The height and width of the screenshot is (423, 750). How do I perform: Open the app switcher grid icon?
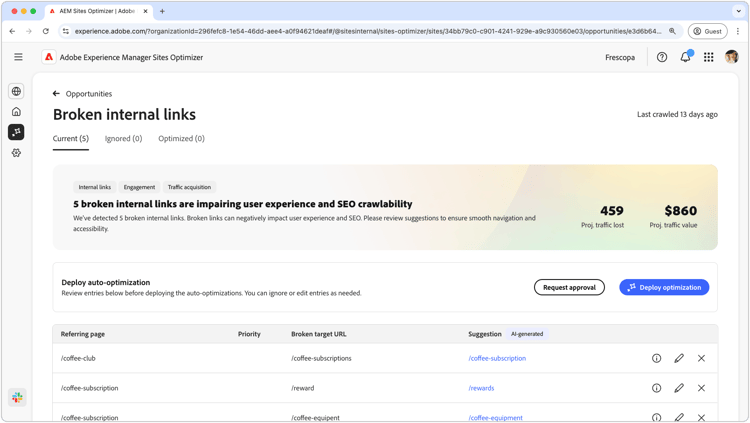pos(709,57)
